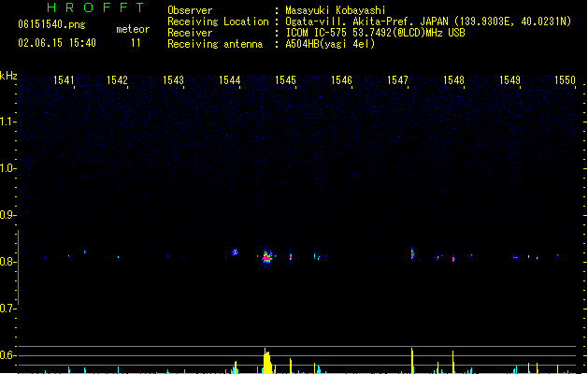This screenshot has width=588, height=374.
Task: Click the tallest yellow power bar before 1545
Action: (267, 361)
